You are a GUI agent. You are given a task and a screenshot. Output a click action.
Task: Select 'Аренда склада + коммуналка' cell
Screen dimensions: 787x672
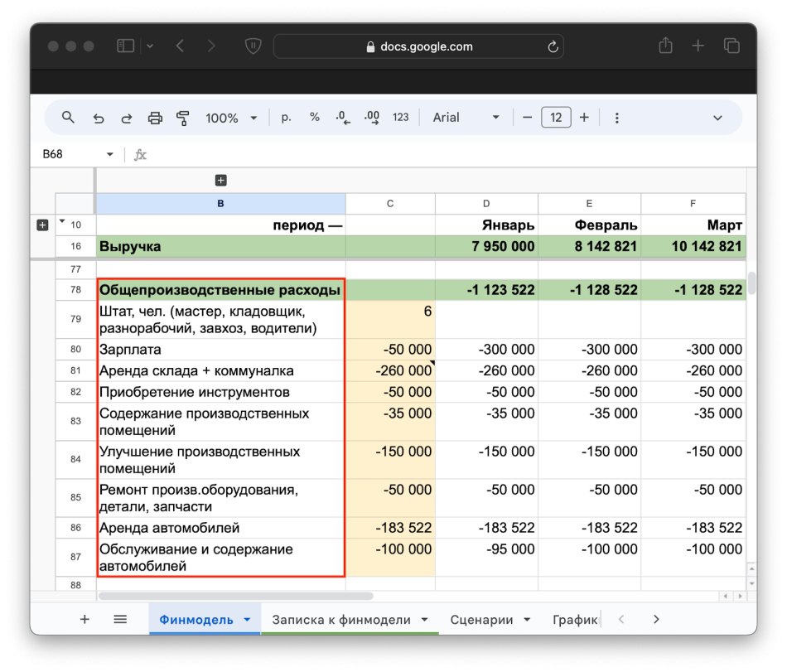(221, 371)
